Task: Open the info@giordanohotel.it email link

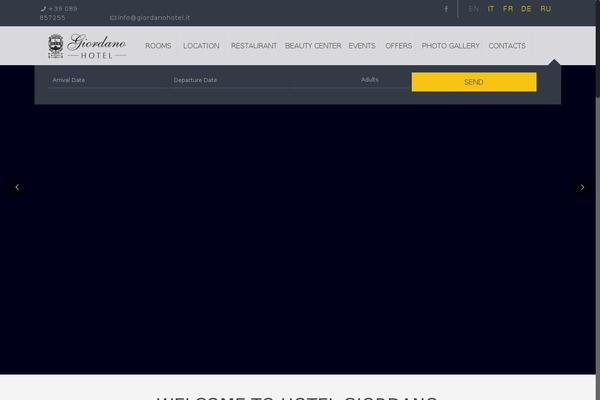Action: (x=150, y=18)
